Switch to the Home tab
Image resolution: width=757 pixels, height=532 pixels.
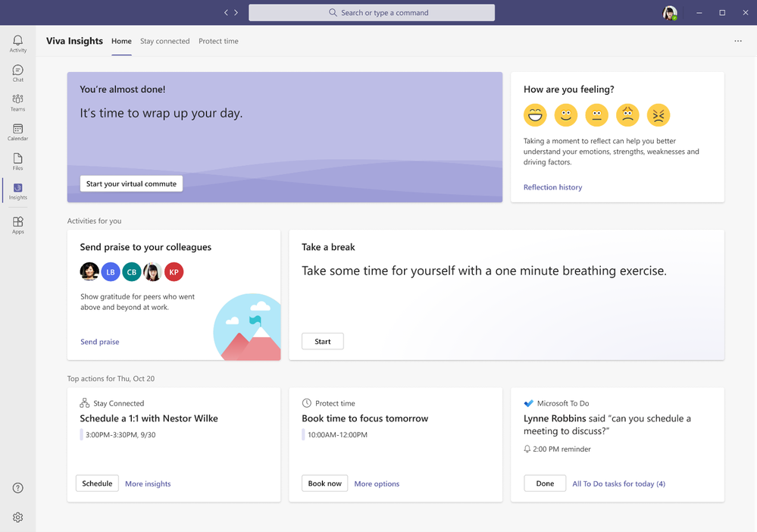click(121, 41)
